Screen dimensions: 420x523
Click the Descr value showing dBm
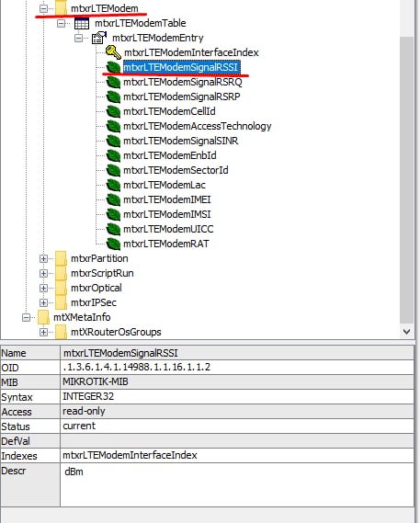tap(237, 484)
